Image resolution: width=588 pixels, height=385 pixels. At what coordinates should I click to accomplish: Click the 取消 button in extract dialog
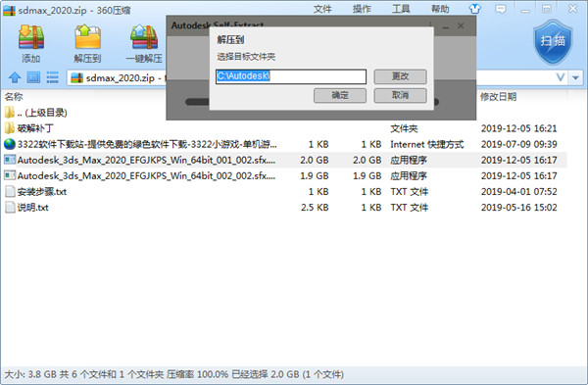click(x=400, y=95)
